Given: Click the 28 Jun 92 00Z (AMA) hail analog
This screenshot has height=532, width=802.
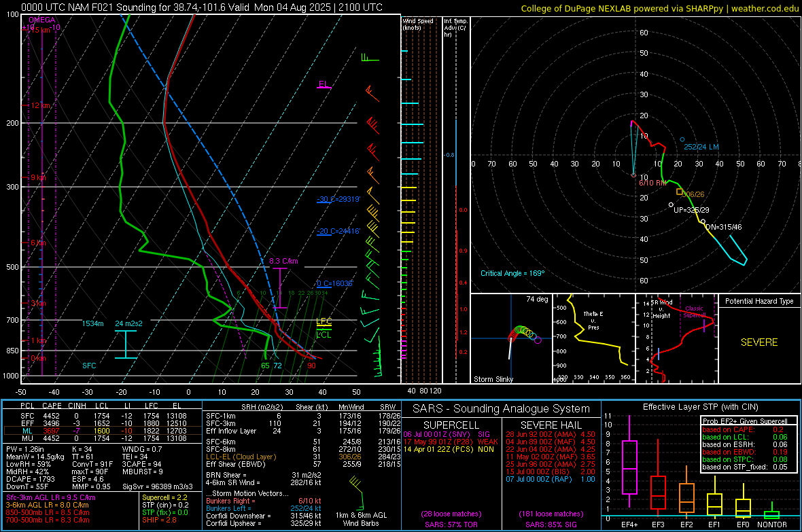Looking at the screenshot, I should tap(551, 434).
